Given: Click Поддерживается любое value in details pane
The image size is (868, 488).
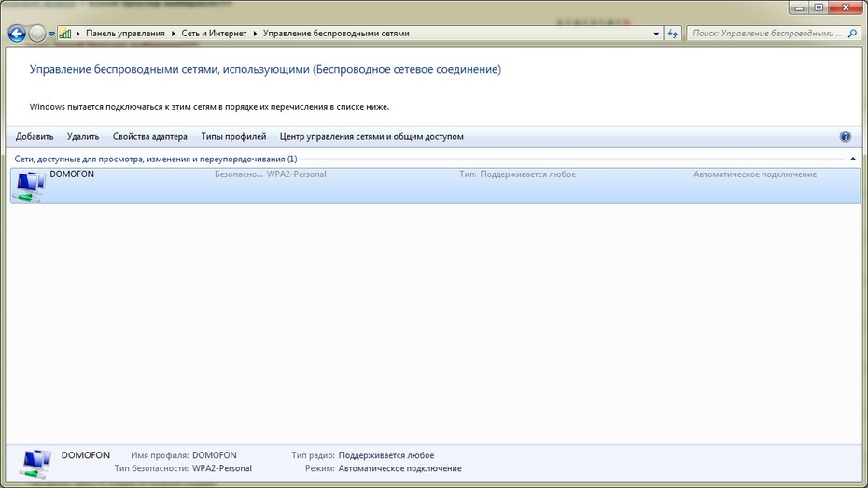Looking at the screenshot, I should point(386,455).
